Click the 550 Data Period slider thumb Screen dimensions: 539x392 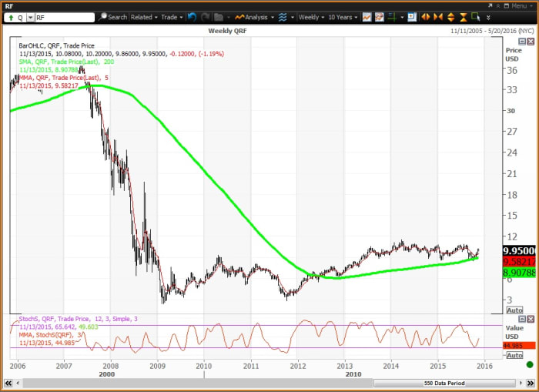444,383
